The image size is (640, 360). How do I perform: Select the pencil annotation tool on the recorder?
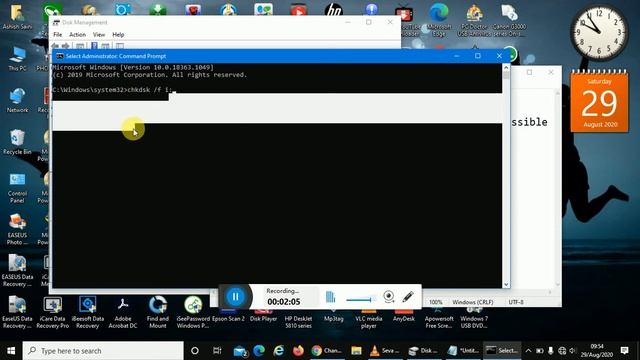coord(408,297)
